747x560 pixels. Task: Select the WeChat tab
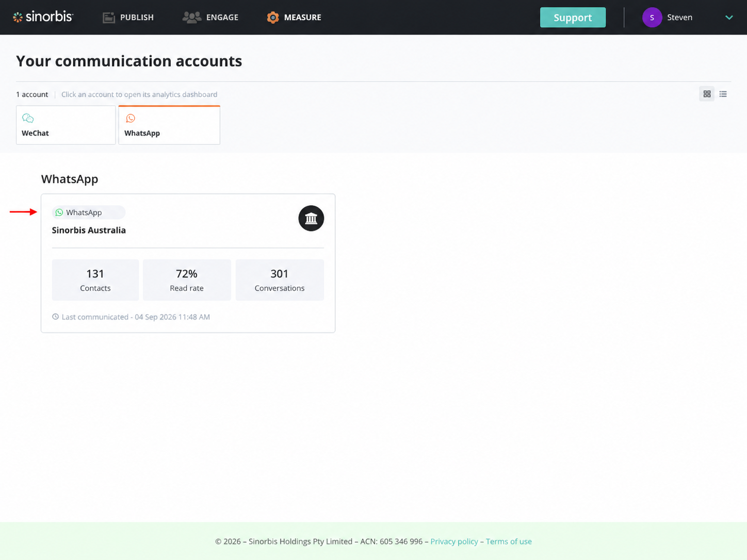pyautogui.click(x=66, y=125)
